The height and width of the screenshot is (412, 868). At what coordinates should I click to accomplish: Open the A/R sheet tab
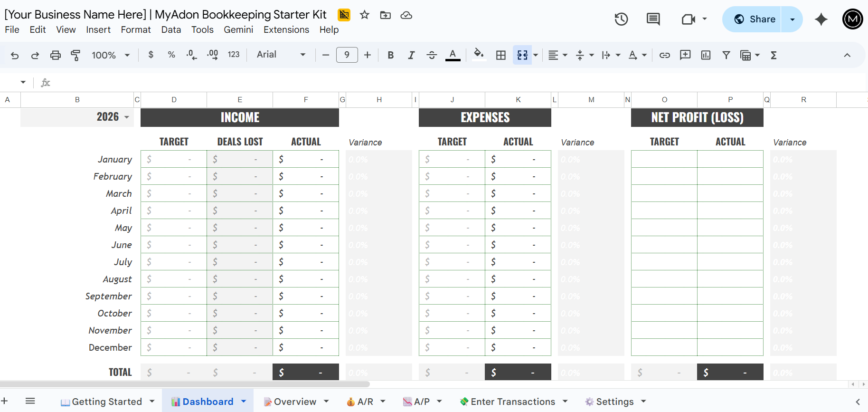tap(365, 402)
